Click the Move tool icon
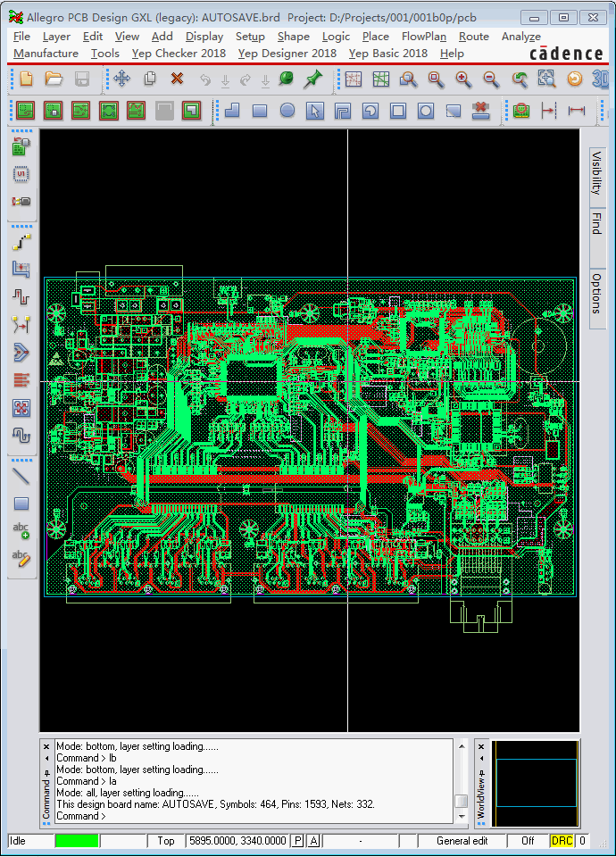 click(x=122, y=79)
